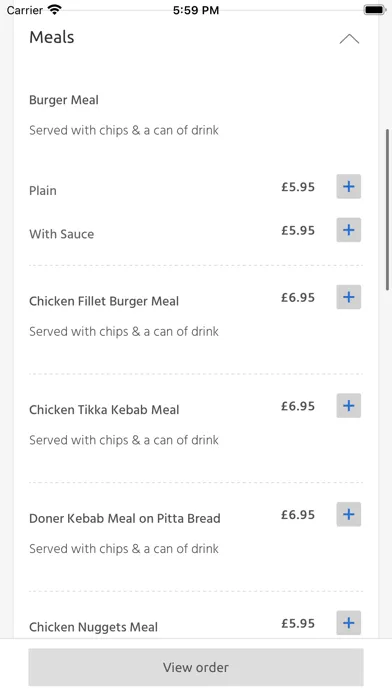Select the Plain option label

[x=43, y=191]
